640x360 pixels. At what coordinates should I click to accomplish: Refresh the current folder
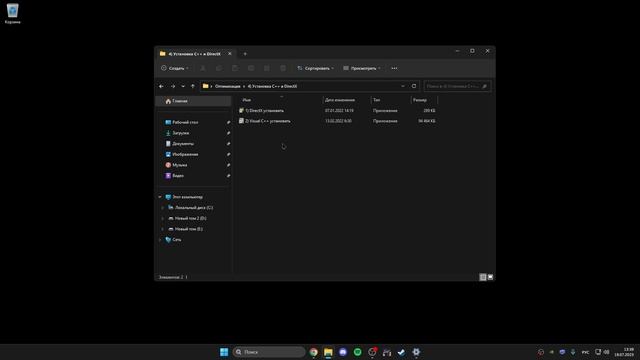(414, 86)
